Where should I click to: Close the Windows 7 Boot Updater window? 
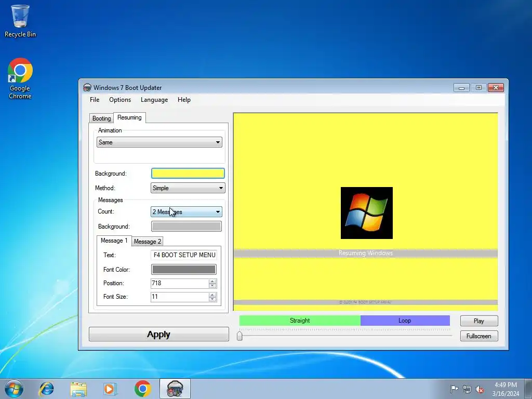tap(496, 88)
